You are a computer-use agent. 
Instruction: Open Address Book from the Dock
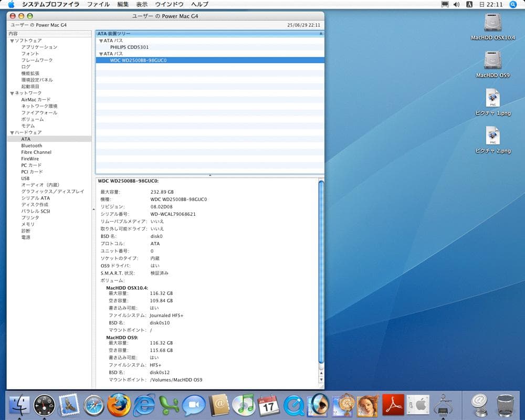(x=218, y=404)
